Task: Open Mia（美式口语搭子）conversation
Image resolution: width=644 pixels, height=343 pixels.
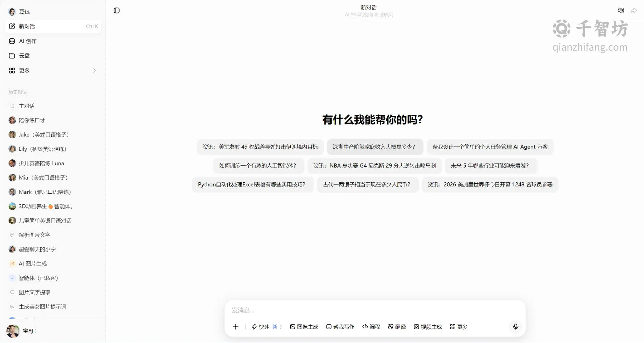Action: point(53,178)
